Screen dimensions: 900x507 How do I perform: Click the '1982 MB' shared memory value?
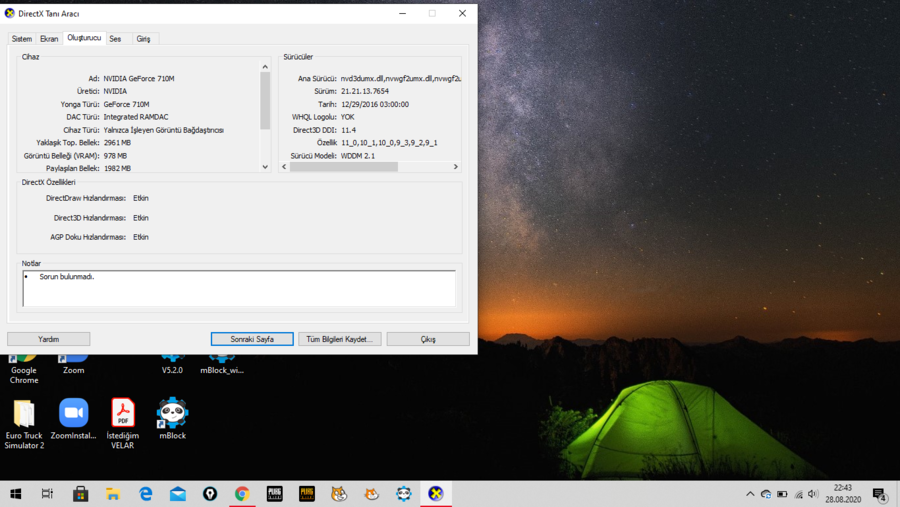click(117, 168)
